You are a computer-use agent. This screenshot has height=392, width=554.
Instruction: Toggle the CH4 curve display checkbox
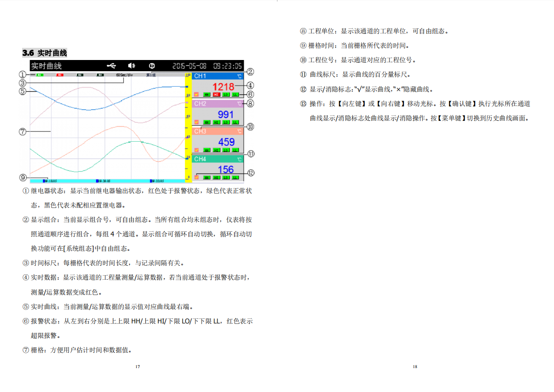pos(196,177)
